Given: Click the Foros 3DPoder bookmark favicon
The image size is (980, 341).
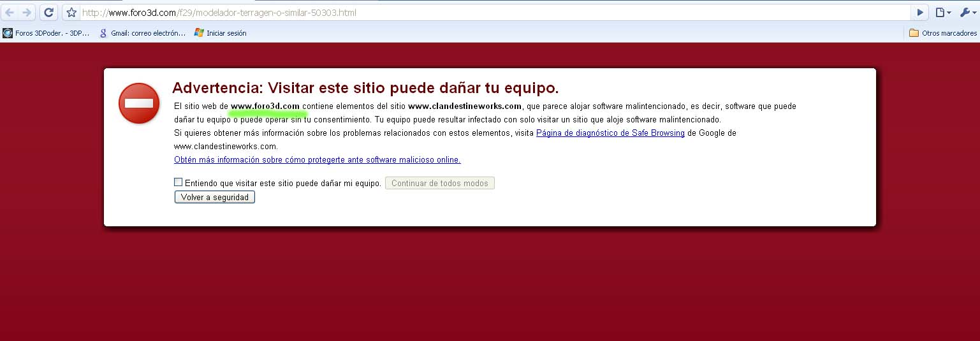Looking at the screenshot, I should pos(8,33).
